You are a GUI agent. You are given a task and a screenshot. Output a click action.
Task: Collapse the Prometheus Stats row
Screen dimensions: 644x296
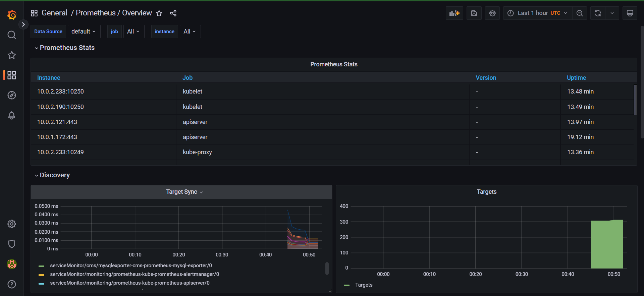tap(65, 48)
